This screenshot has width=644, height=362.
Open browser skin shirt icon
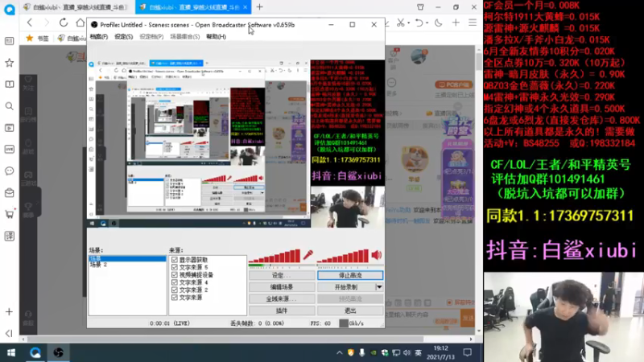pyautogui.click(x=420, y=7)
